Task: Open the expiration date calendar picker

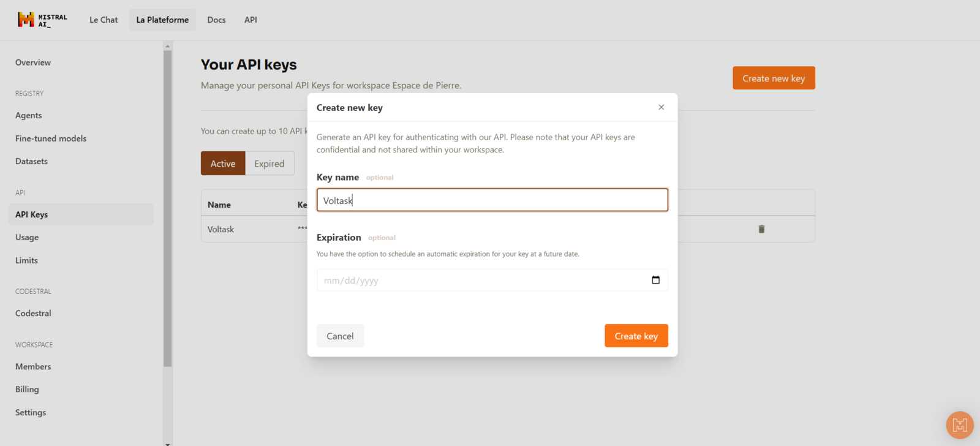Action: (655, 280)
